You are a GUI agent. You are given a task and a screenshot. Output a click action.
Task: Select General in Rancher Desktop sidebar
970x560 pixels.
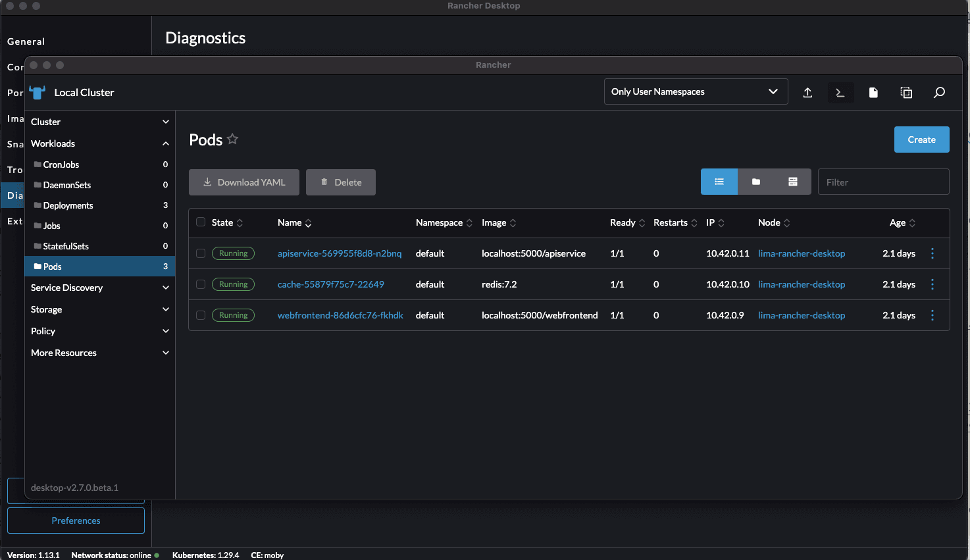tap(26, 41)
